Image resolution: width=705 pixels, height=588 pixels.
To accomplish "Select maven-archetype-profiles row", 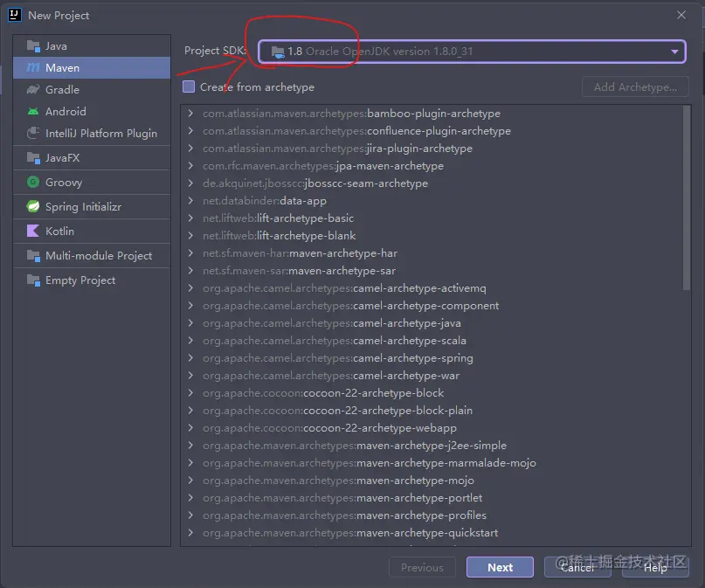I will click(432, 515).
